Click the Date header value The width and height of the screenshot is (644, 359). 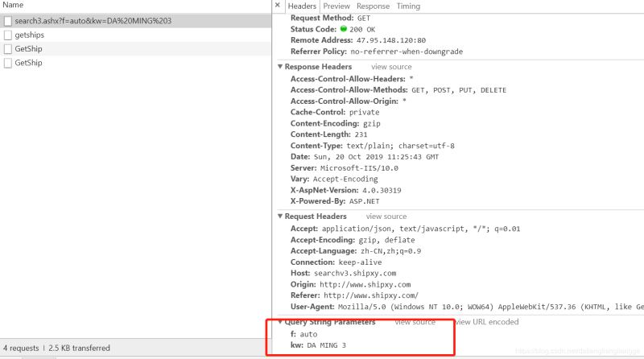point(376,157)
